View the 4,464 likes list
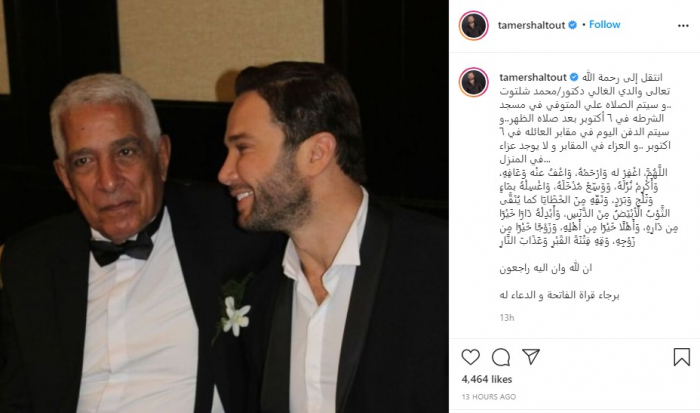Screen dimensions: 700x413 point(487,379)
